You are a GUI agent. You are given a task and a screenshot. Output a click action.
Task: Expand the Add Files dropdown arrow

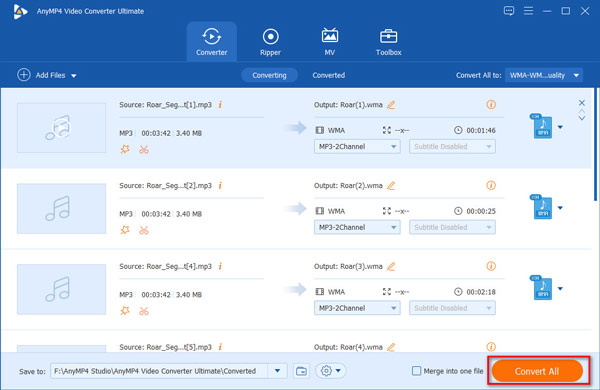pyautogui.click(x=74, y=76)
